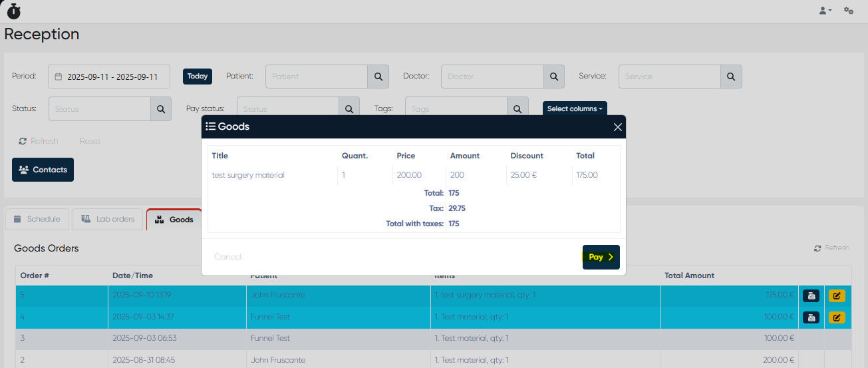Click the Today button
This screenshot has width=868, height=368.
click(x=198, y=77)
